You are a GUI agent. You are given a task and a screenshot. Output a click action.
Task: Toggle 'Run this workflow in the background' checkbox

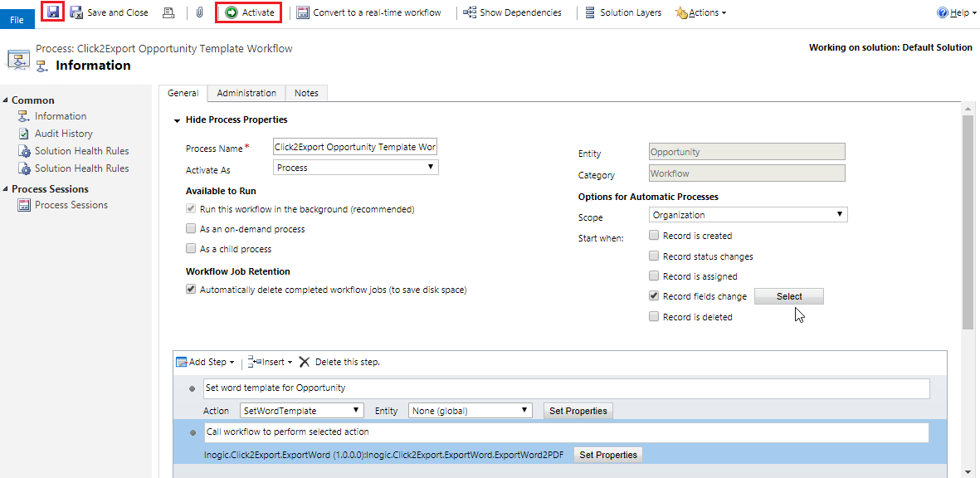point(191,209)
